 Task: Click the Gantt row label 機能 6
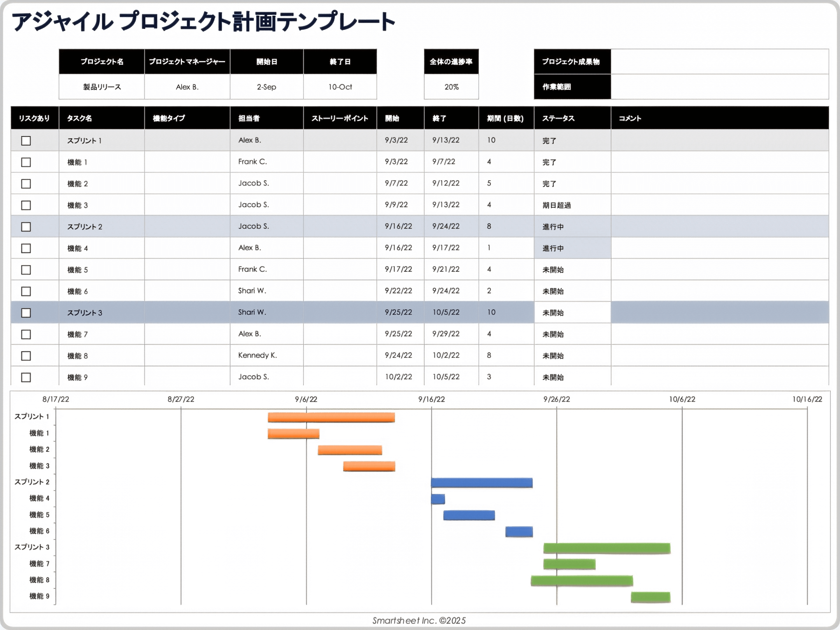pos(39,531)
